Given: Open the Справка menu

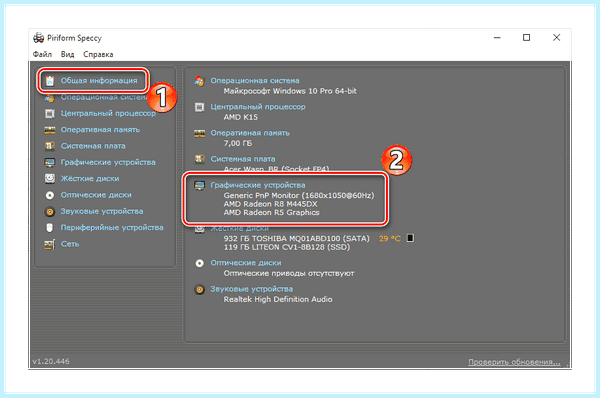Looking at the screenshot, I should coord(98,54).
